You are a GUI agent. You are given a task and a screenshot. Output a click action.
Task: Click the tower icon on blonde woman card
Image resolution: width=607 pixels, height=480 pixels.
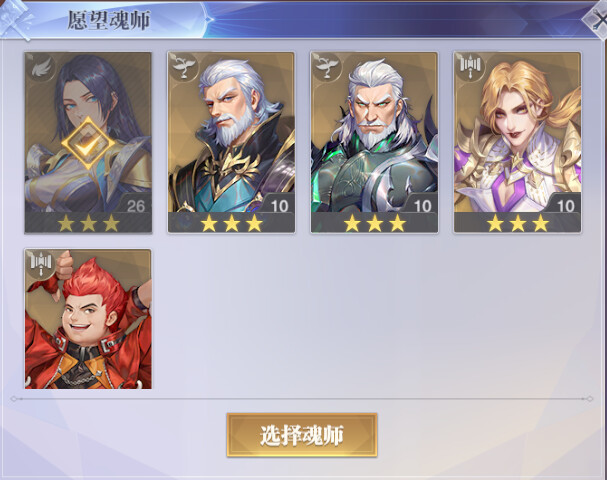click(x=470, y=67)
